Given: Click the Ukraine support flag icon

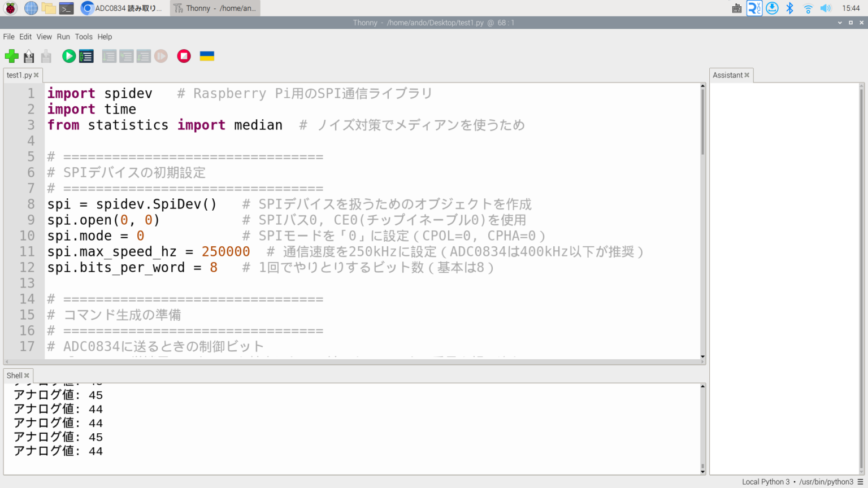Looking at the screenshot, I should pos(206,56).
